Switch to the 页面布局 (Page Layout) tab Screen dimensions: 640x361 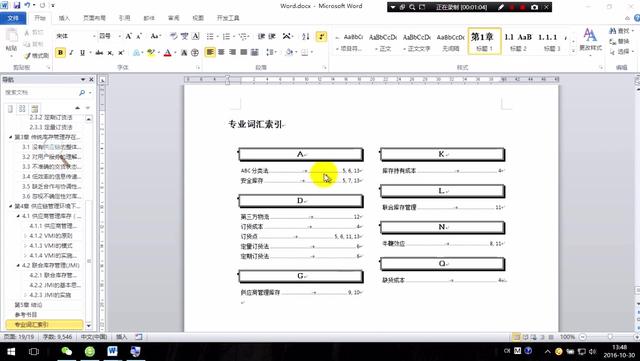(94, 18)
